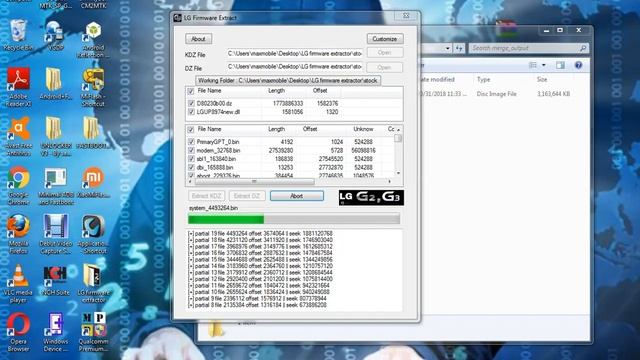Open the Android+F... folder icon
This screenshot has width=640, height=360.
coord(56,84)
